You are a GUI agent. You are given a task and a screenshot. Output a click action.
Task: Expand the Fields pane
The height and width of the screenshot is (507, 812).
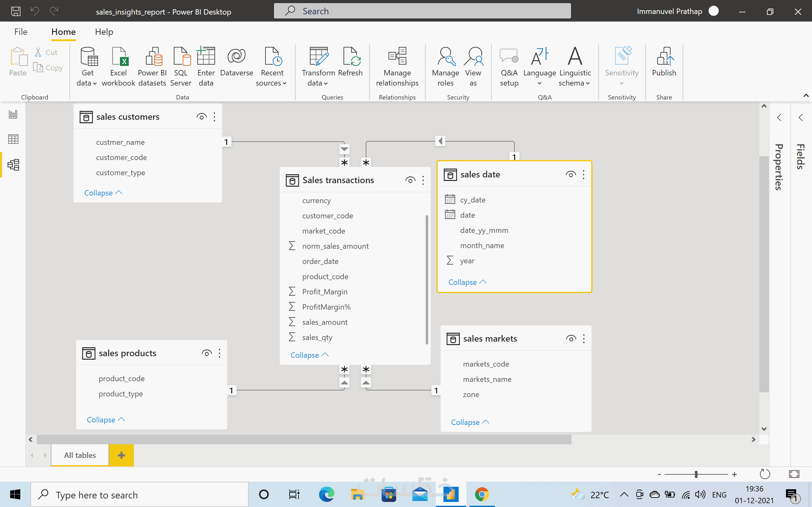801,117
